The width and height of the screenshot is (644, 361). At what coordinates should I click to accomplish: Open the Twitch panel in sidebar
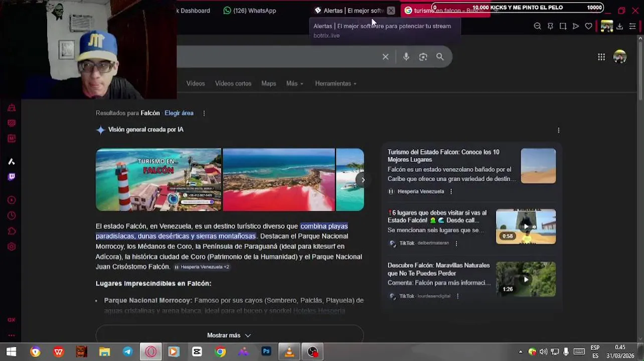[x=12, y=176]
